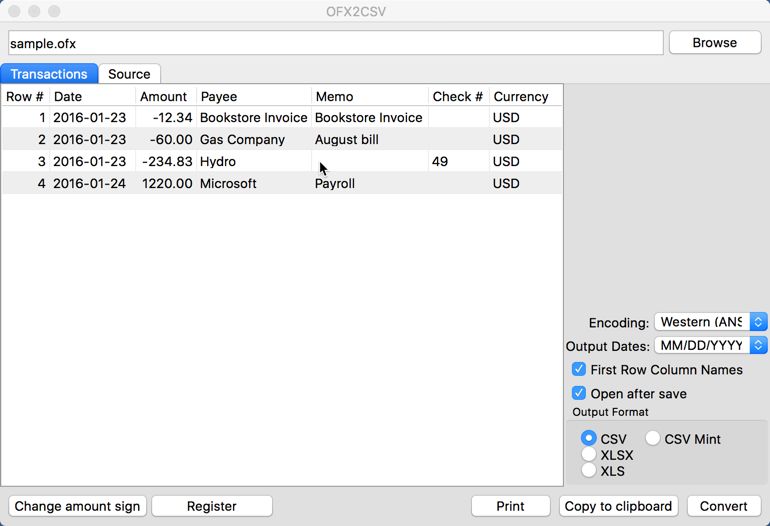Click the Bookstore Invoice memo cell

coord(370,117)
